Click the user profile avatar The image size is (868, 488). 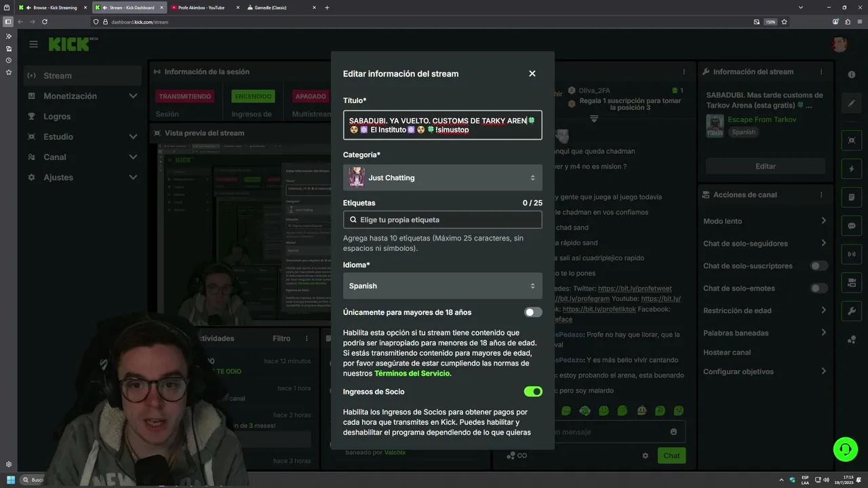840,45
